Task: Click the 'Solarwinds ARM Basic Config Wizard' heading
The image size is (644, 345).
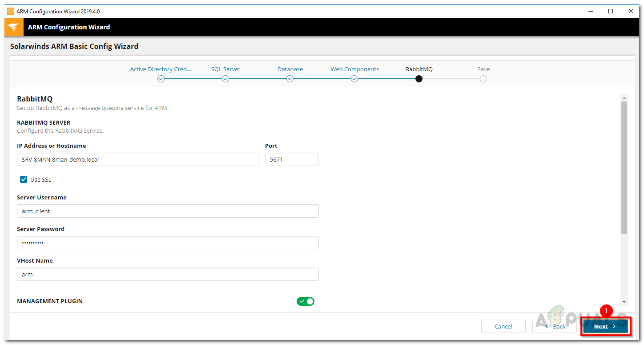Action: coord(74,46)
